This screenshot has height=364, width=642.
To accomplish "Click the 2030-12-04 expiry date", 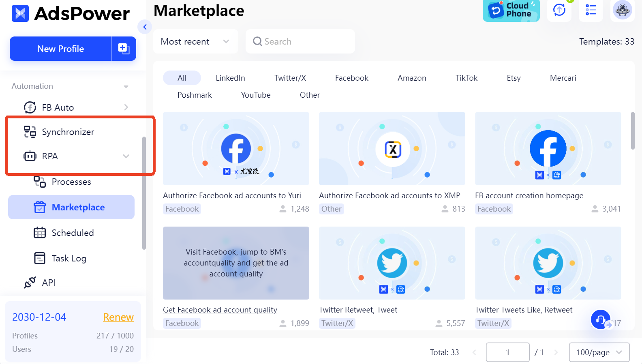I will (x=39, y=317).
